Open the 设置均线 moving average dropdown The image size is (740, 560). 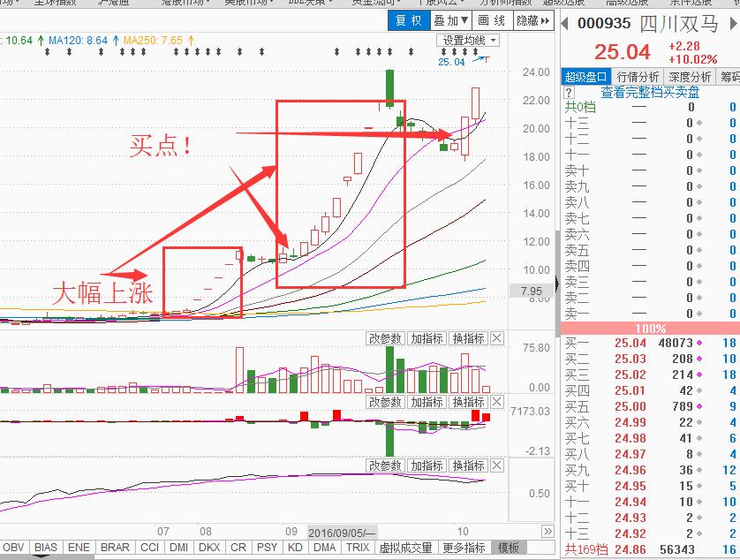click(468, 41)
